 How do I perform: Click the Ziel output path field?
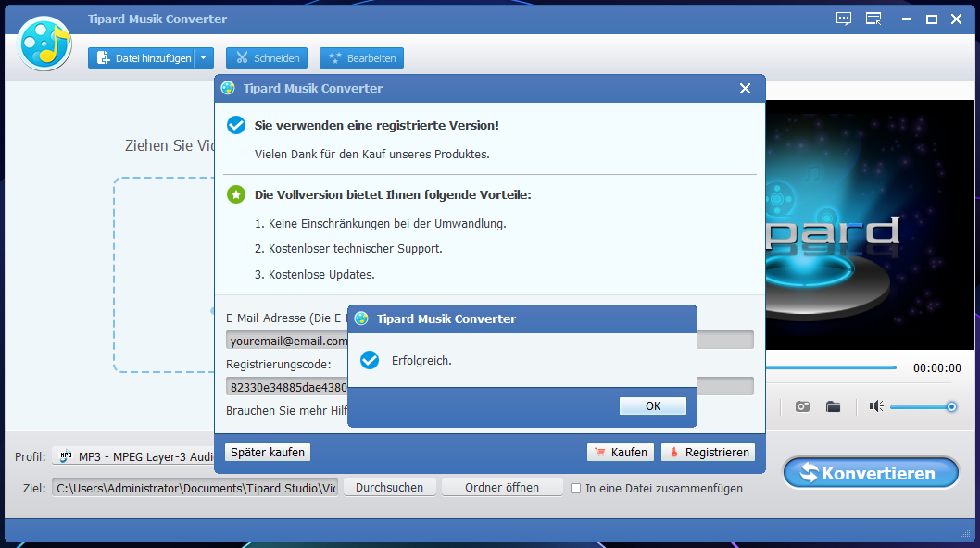[195, 488]
